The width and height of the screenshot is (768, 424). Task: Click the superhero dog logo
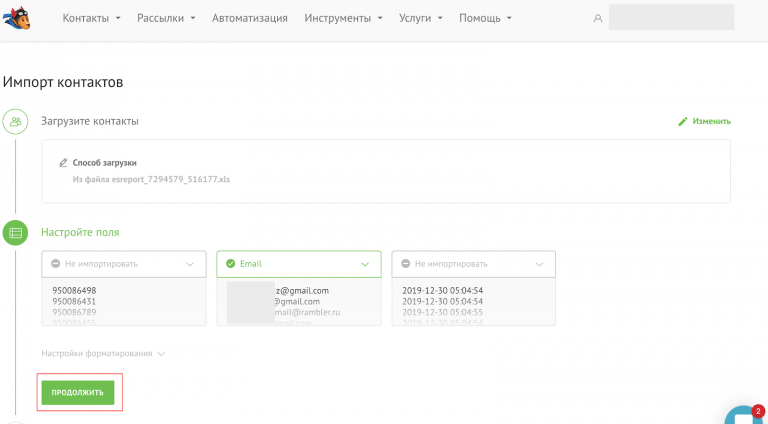17,18
